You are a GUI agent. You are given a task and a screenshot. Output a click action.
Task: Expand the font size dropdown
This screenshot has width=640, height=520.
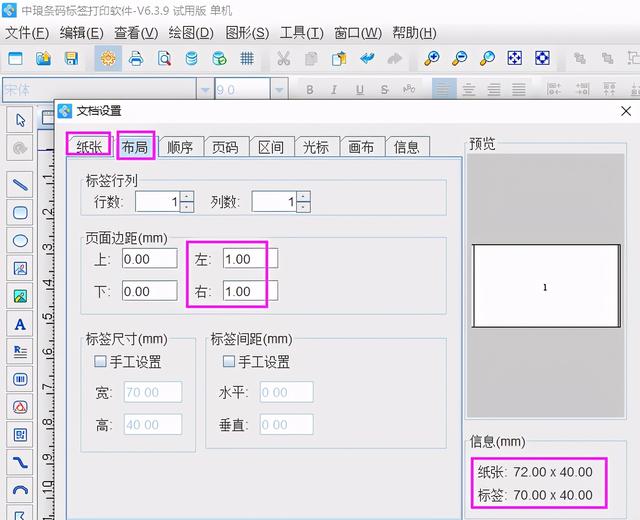click(x=279, y=89)
